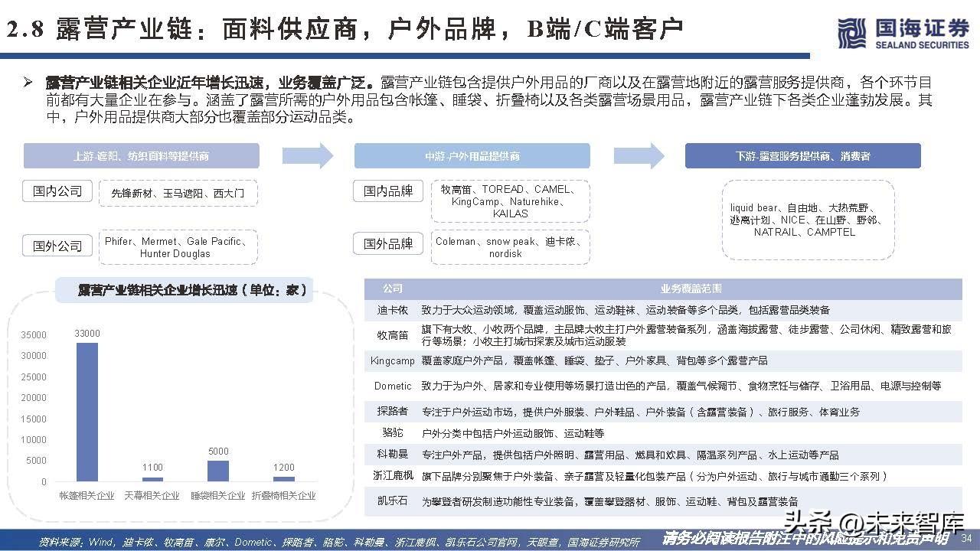Select the 'Dometic' table cell
The height and width of the screenshot is (551, 980).
(393, 386)
